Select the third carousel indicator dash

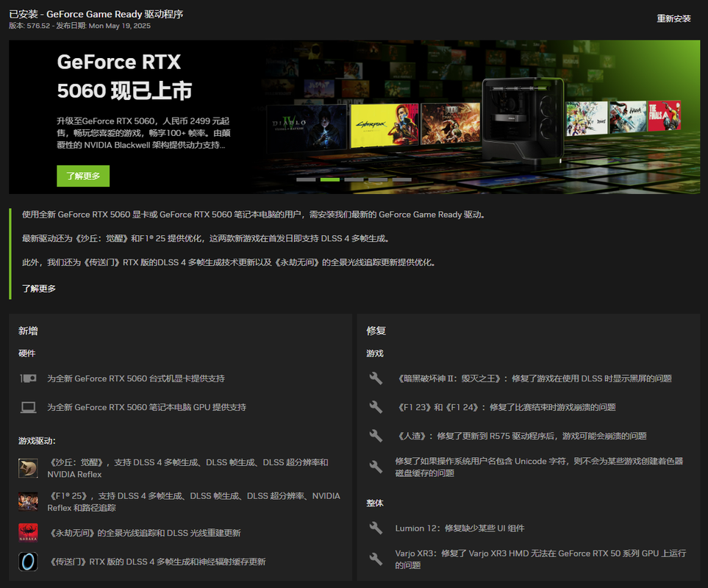(354, 179)
